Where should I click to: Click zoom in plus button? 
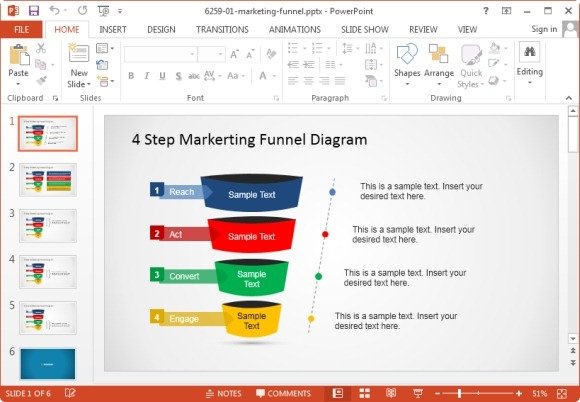click(x=519, y=393)
